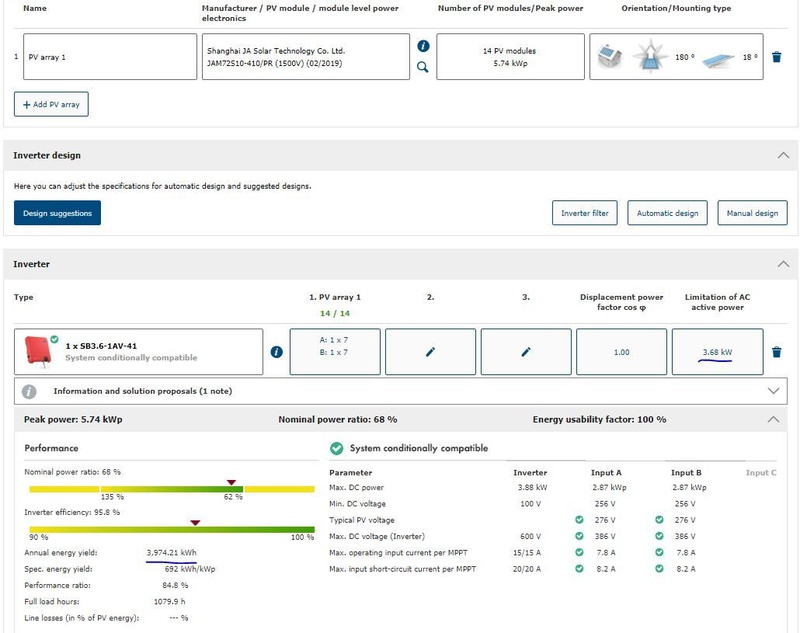Collapse the Peak power summary panel

[772, 420]
